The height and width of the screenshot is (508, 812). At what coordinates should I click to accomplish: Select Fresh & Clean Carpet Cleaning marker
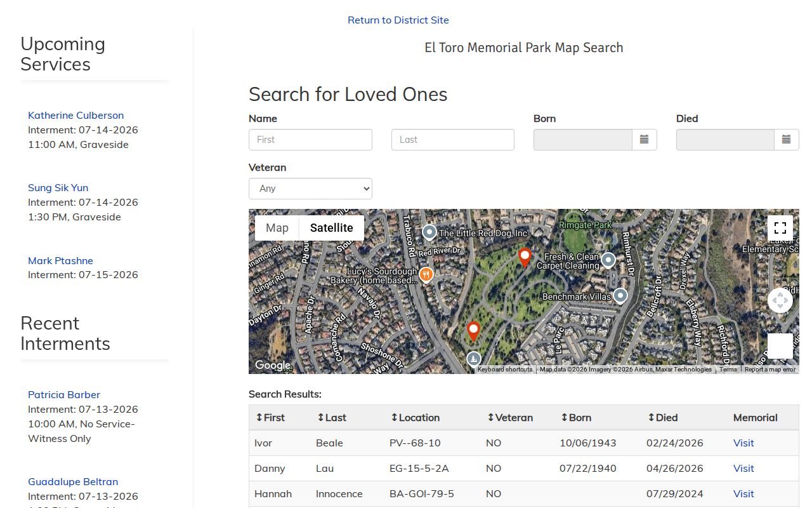coord(608,260)
